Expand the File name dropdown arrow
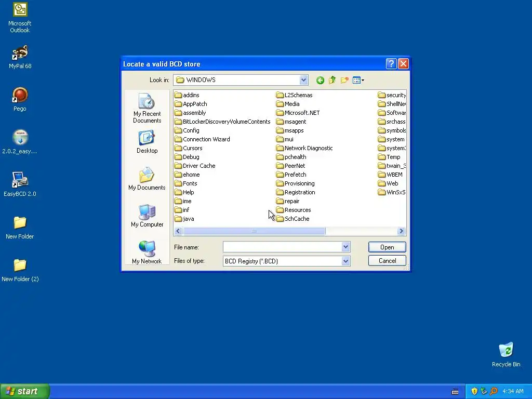Screen dimensions: 532x399 [x=345, y=247]
